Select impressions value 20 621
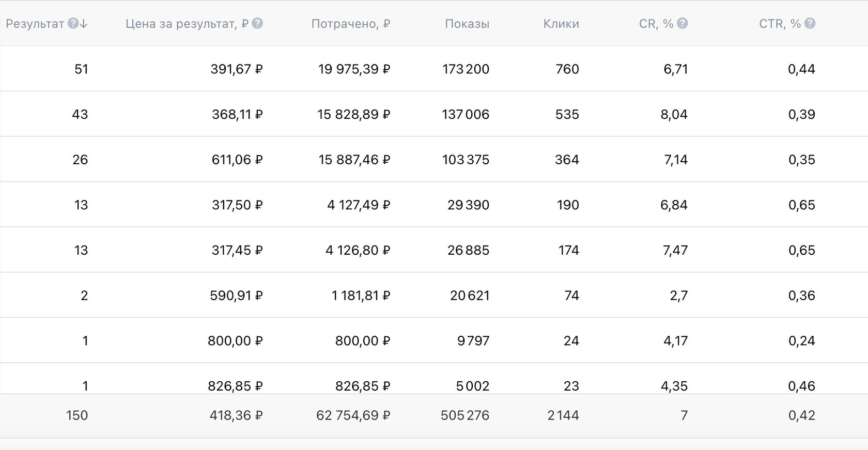The width and height of the screenshot is (868, 450). 470,296
